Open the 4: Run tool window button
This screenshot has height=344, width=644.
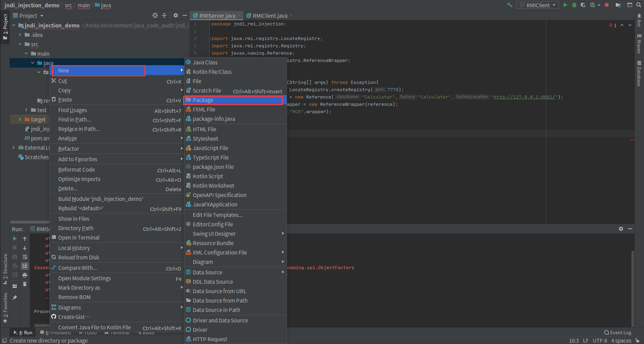click(23, 333)
